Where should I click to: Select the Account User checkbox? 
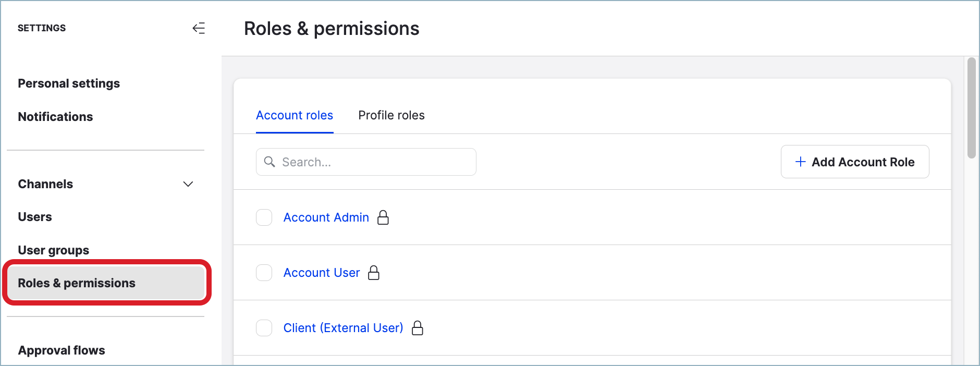[264, 273]
